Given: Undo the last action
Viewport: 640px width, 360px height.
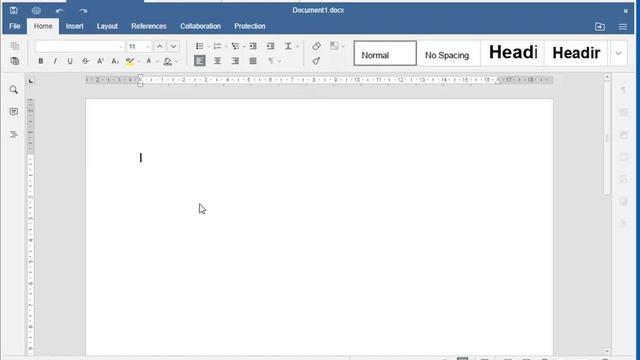Looking at the screenshot, I should tap(60, 11).
